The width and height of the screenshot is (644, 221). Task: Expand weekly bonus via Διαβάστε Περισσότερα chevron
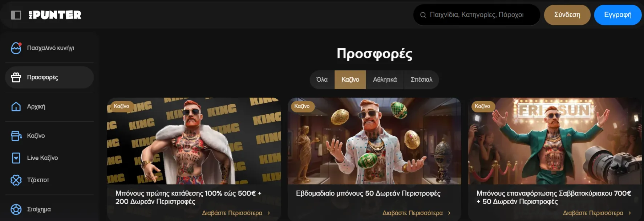click(x=449, y=213)
